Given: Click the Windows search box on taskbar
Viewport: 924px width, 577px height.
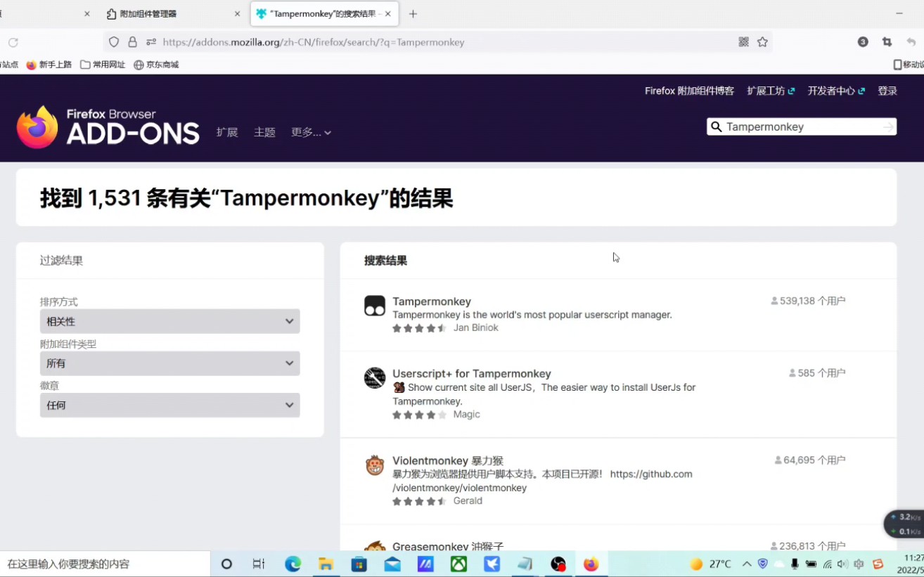Looking at the screenshot, I should 105,564.
